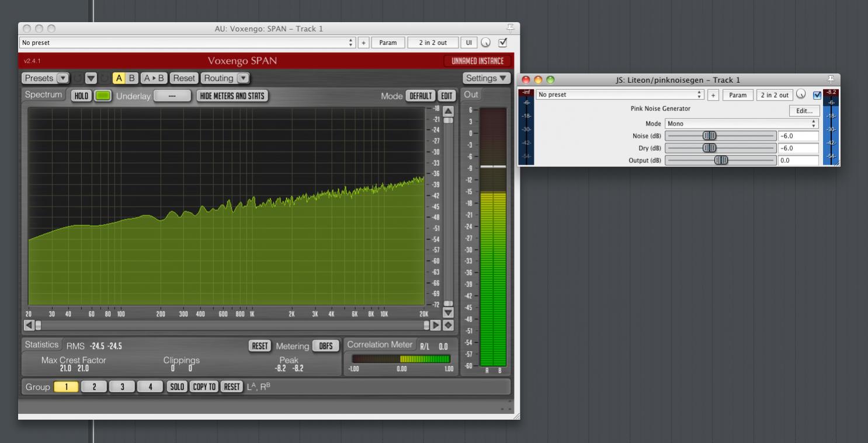Select Group 2
This screenshot has width=868, height=443.
pos(94,386)
